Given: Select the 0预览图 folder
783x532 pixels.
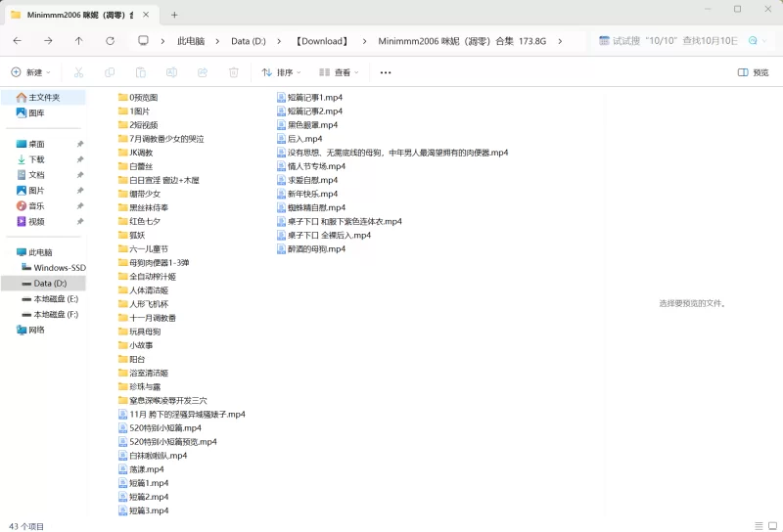Looking at the screenshot, I should click(x=143, y=98).
